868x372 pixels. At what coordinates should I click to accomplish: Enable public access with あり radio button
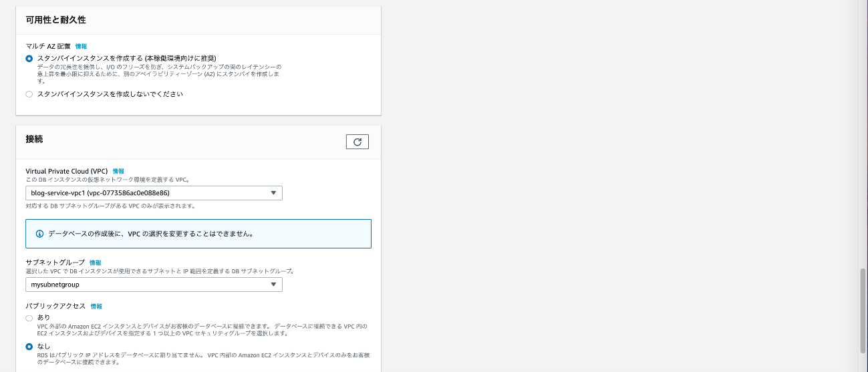29,318
